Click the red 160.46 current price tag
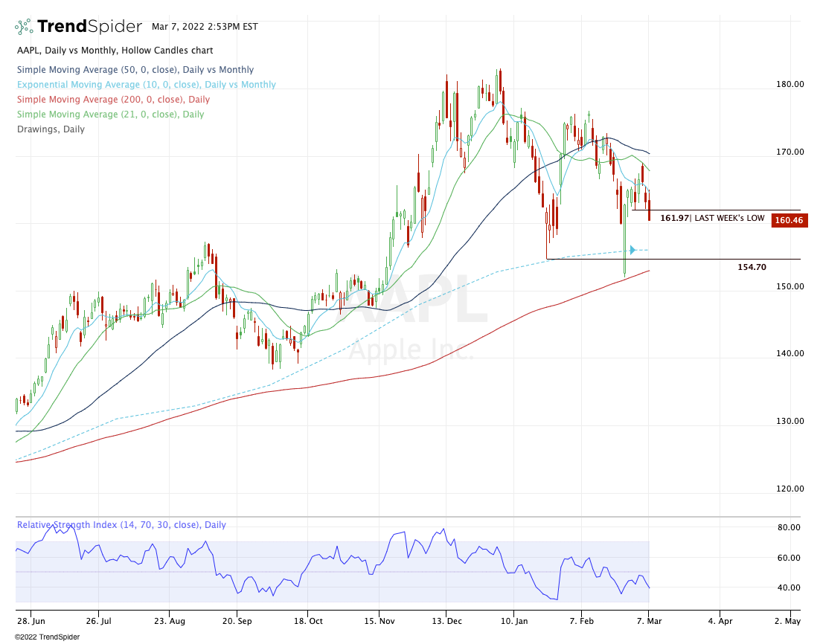 [x=790, y=220]
